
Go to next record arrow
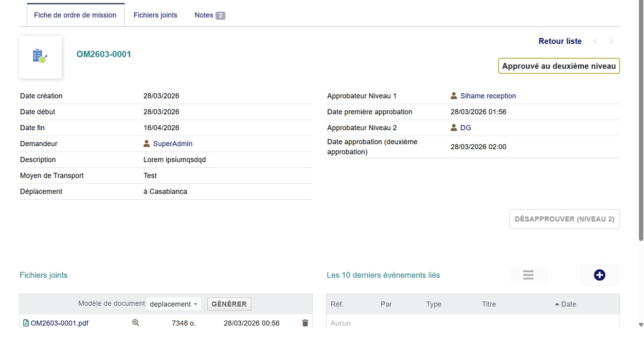click(611, 41)
